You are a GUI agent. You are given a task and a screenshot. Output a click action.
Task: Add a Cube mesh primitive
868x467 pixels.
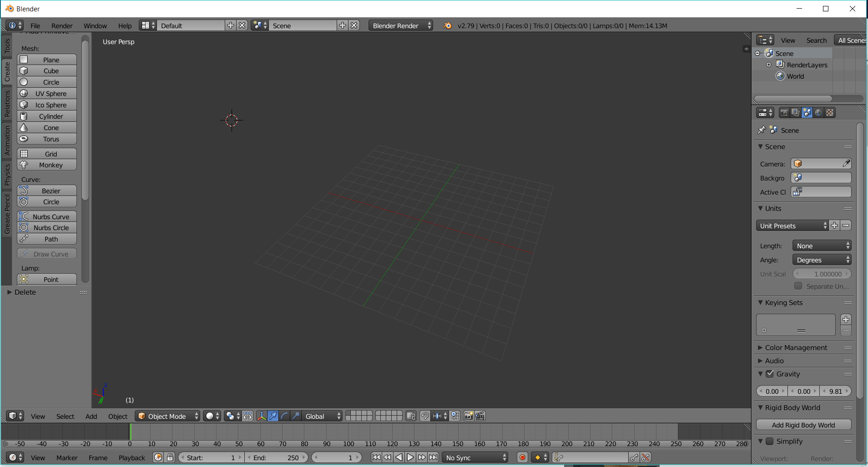(x=47, y=71)
